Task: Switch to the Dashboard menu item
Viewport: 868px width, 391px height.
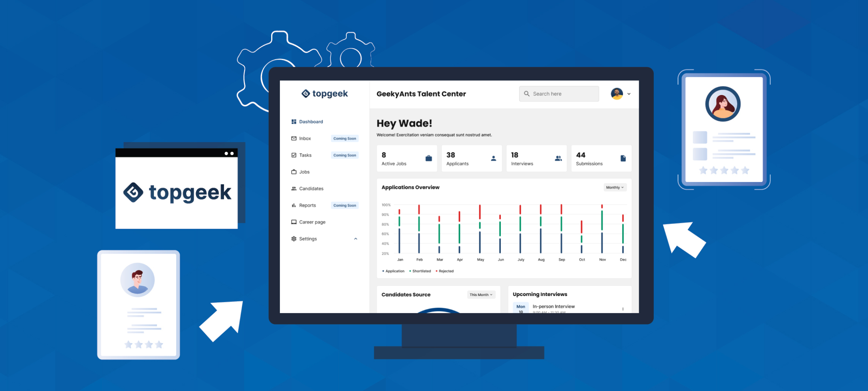Action: [311, 121]
